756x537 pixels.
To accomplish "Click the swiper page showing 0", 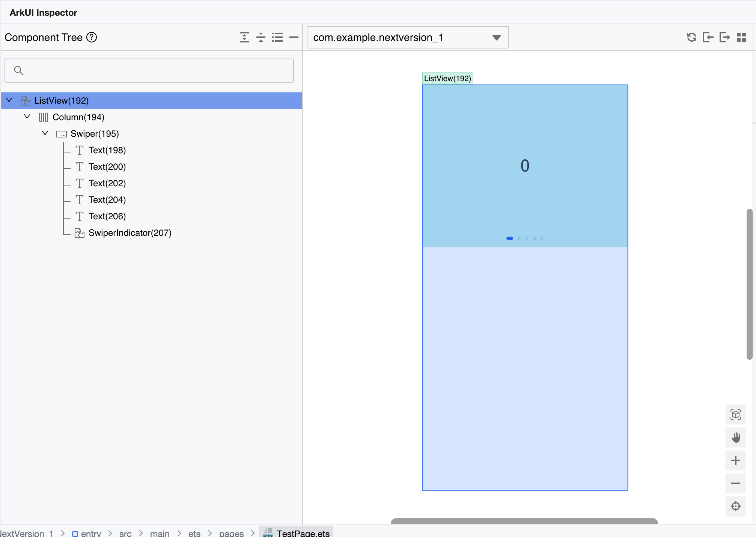I will 525,166.
